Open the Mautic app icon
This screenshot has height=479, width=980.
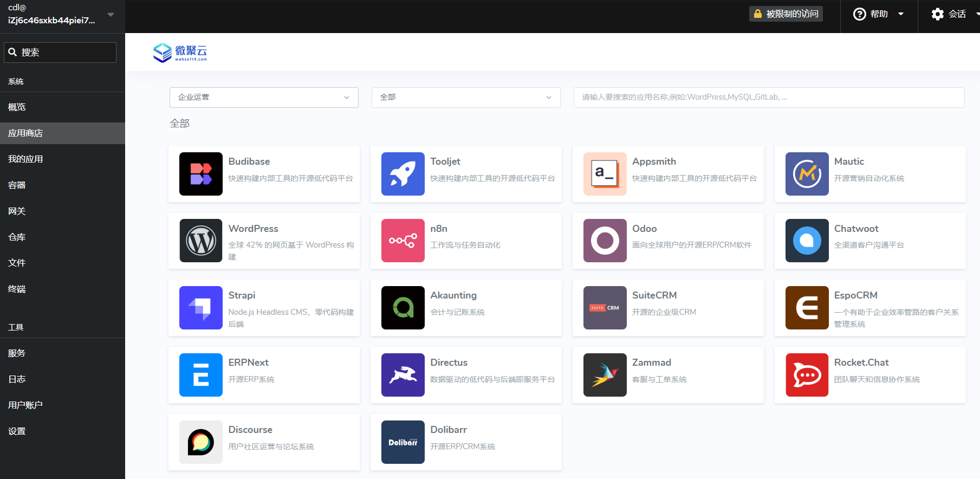[807, 174]
